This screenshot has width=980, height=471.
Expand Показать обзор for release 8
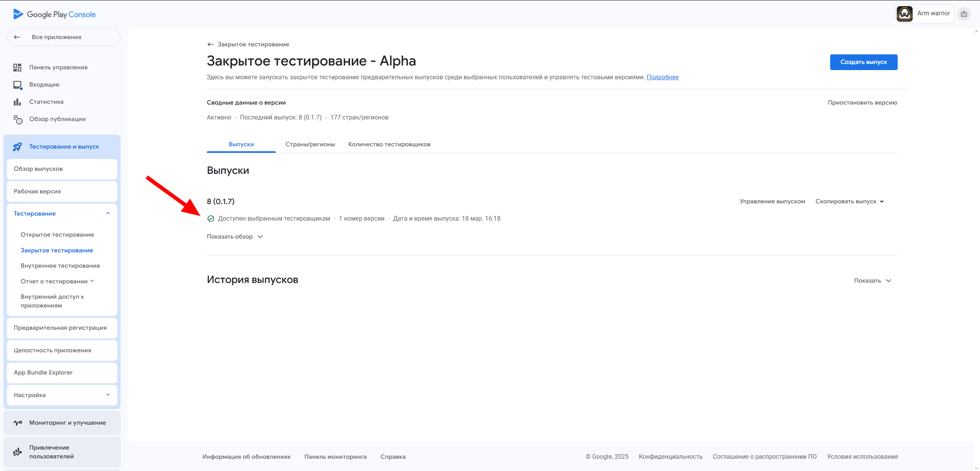(x=235, y=237)
